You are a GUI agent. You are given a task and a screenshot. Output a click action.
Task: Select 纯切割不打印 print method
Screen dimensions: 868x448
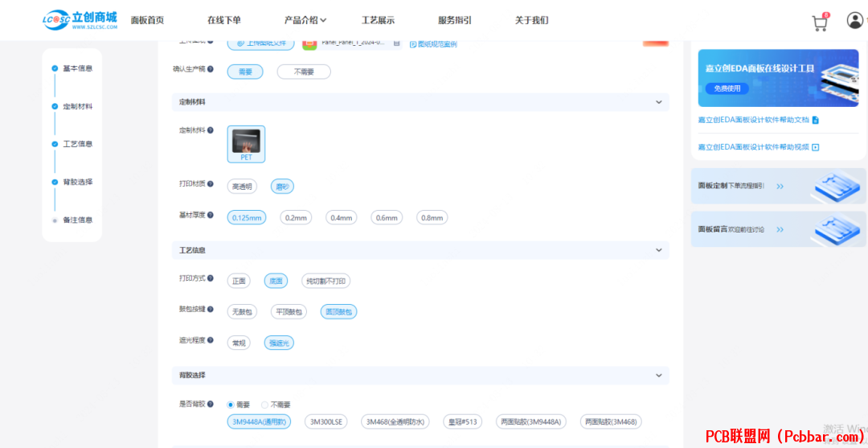tap(326, 282)
